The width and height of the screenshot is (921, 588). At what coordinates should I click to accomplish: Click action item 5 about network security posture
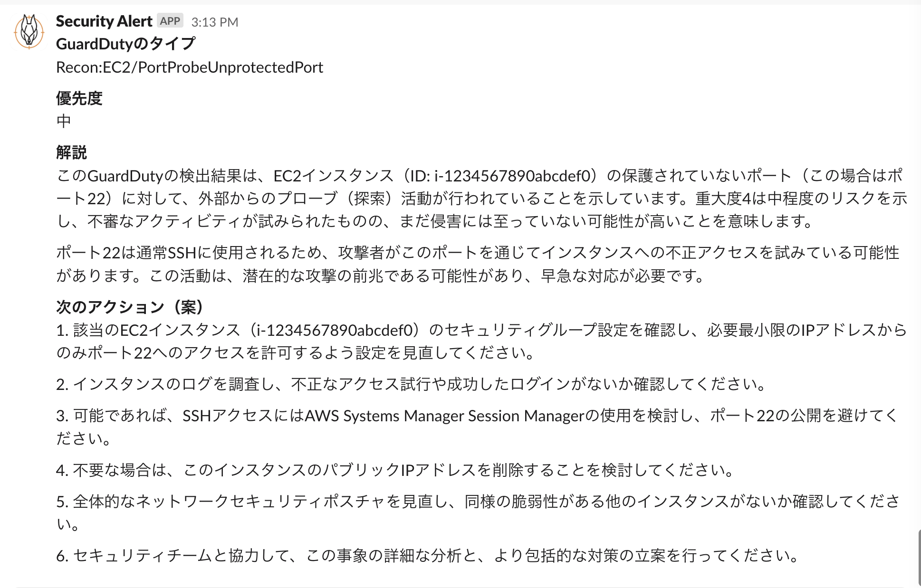pos(475,502)
